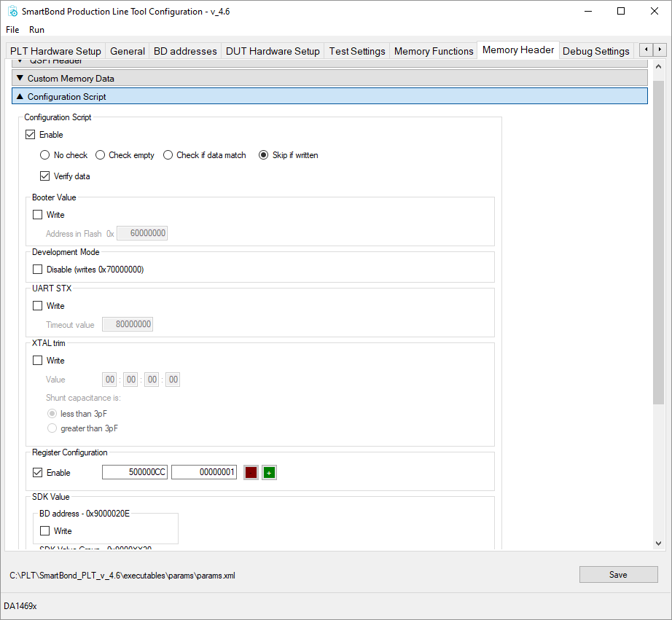Open the File menu
This screenshot has width=672, height=620.
12,30
